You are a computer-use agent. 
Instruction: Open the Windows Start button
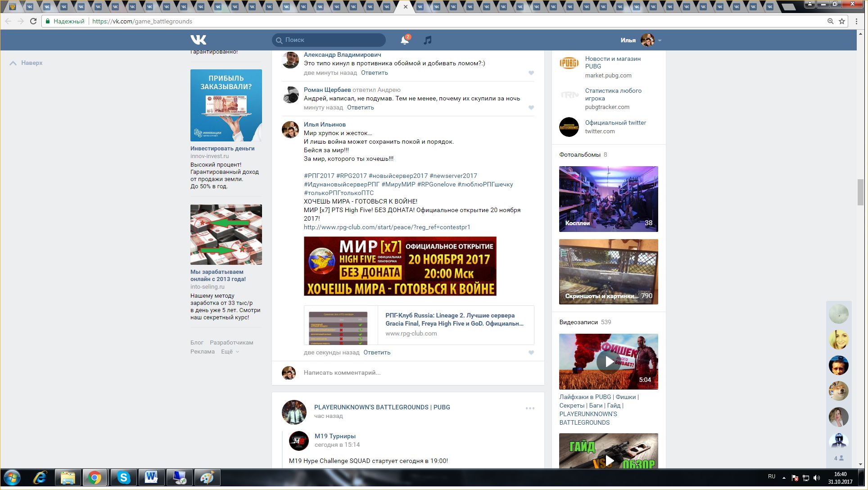(13, 478)
